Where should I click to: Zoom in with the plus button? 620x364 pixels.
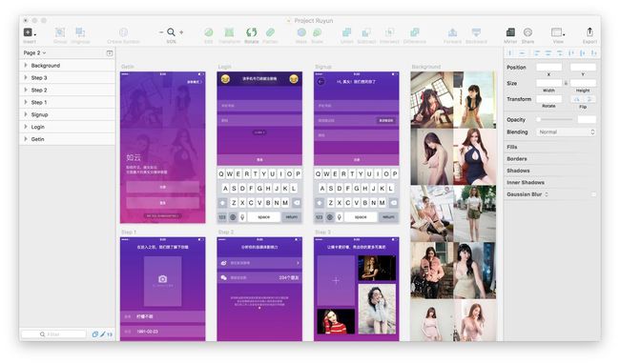click(x=181, y=32)
